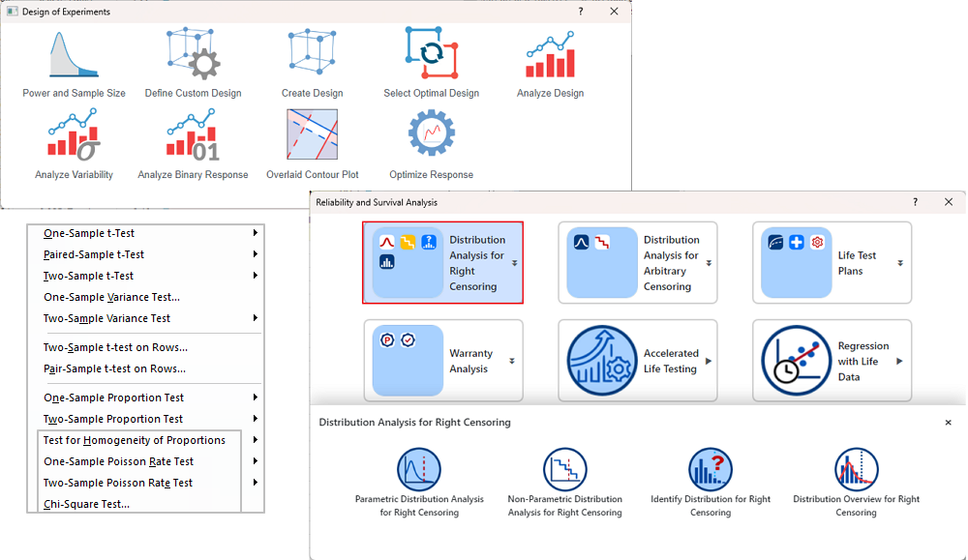This screenshot has height=560, width=968.
Task: Click red step mini icon in Arbitrary Censoring card
Action: point(602,242)
